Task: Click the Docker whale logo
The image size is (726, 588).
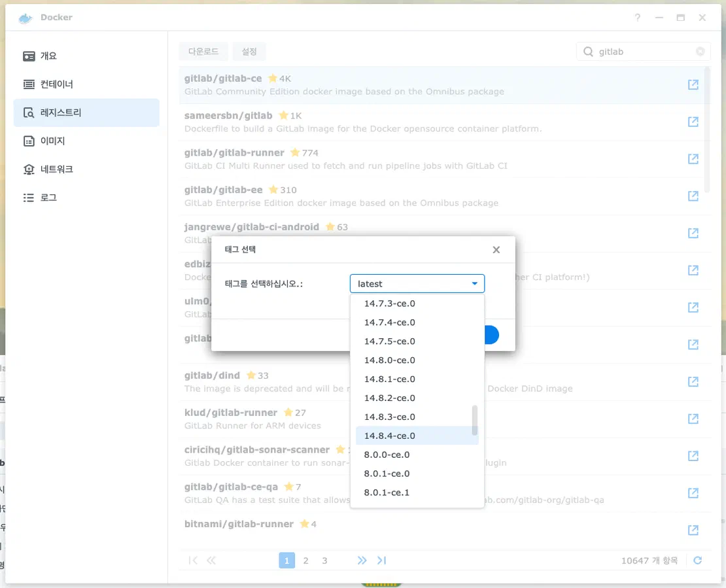Action: pyautogui.click(x=26, y=18)
